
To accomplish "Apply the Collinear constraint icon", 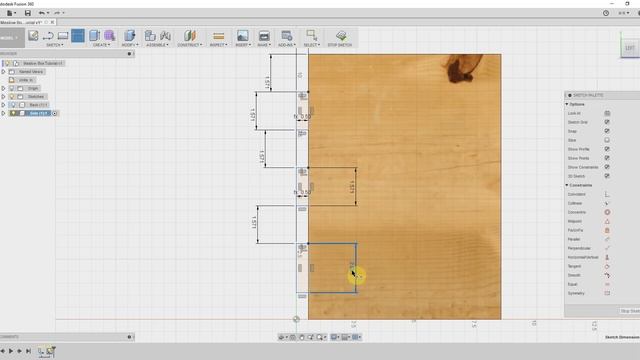I will pos(607,203).
